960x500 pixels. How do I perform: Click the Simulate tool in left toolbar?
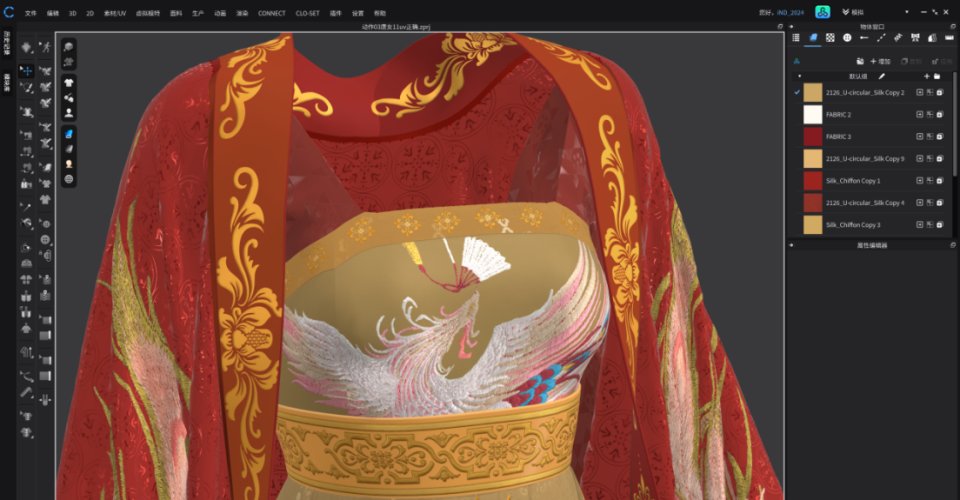26,48
